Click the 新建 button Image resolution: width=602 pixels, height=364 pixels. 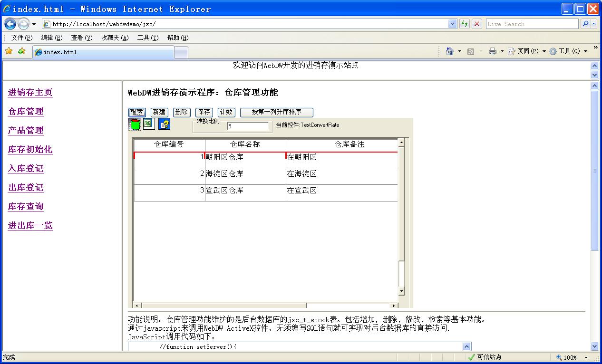pos(159,112)
